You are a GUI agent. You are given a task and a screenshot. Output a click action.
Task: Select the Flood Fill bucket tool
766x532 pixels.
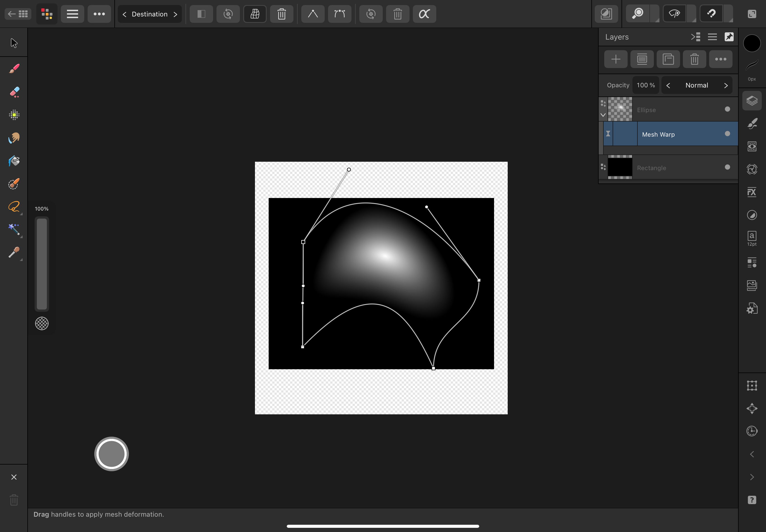click(14, 161)
